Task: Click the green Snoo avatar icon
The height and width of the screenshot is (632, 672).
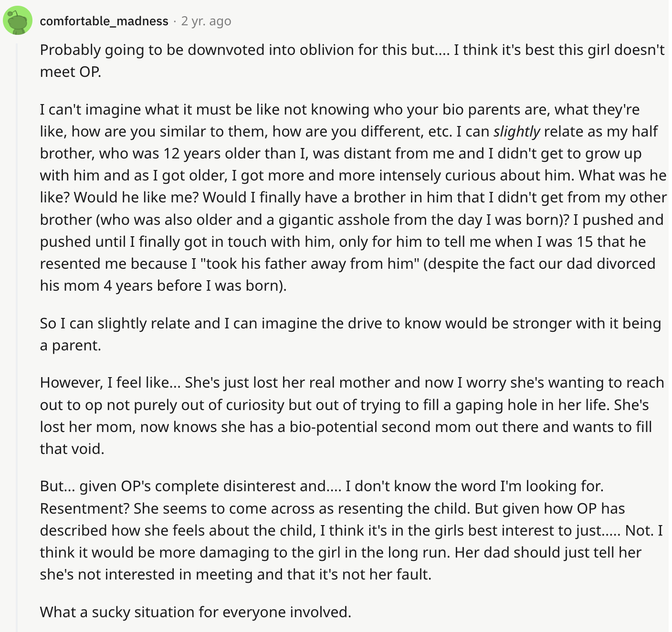Action: (18, 21)
